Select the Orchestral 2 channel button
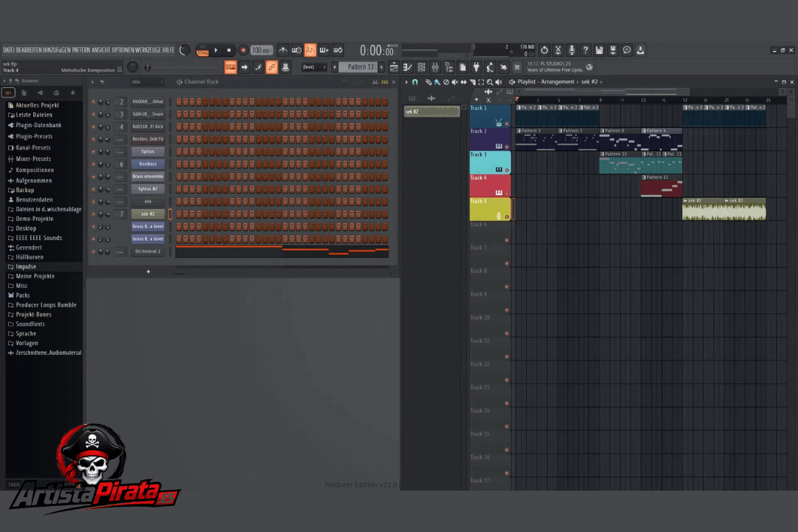This screenshot has width=798, height=532. pyautogui.click(x=148, y=251)
